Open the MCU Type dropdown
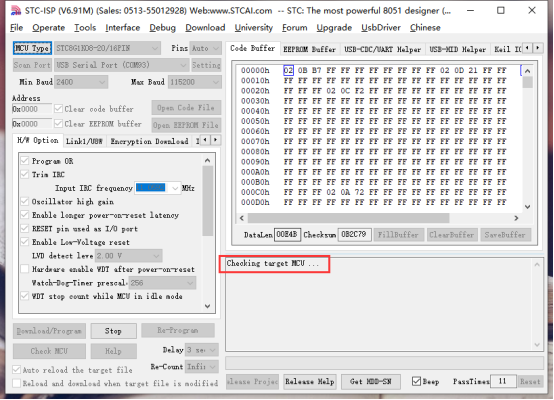 (x=107, y=48)
